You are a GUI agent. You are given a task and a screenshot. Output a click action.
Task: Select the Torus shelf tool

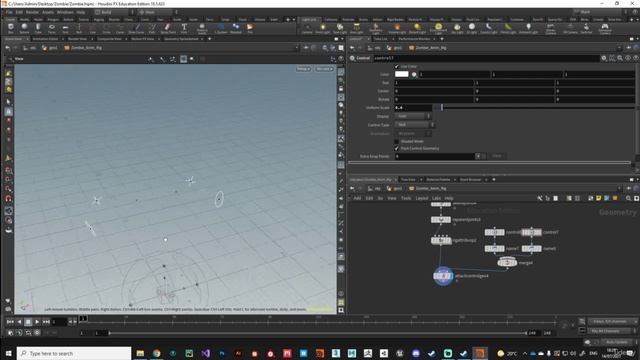52,28
